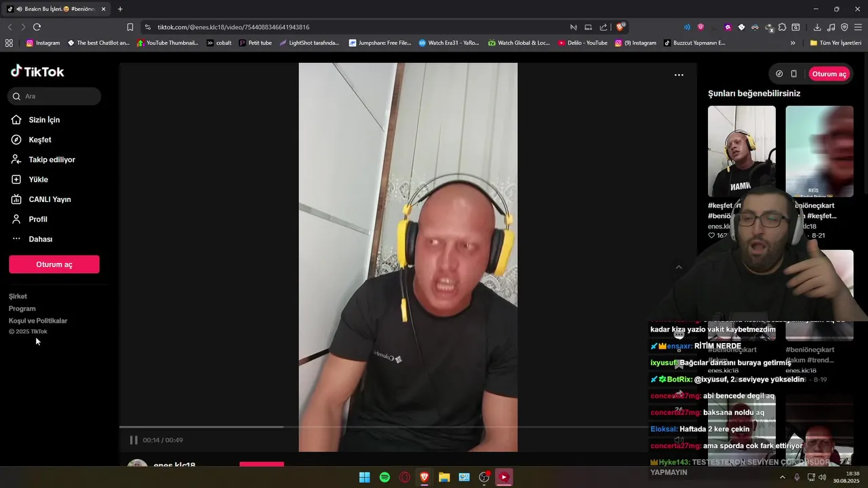Image resolution: width=868 pixels, height=488 pixels.
Task: Open the Yükle upload page
Action: click(x=38, y=180)
